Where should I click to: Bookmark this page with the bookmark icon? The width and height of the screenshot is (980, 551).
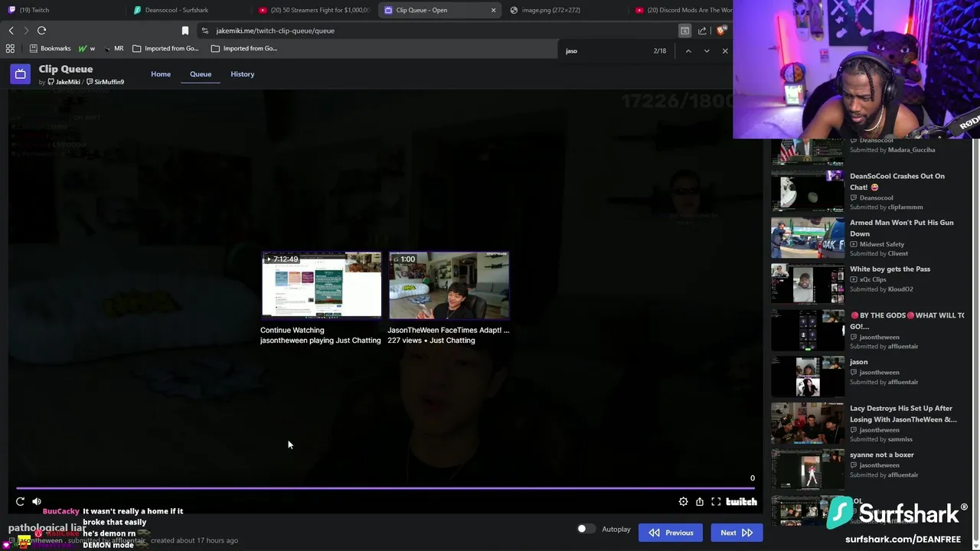pyautogui.click(x=185, y=31)
